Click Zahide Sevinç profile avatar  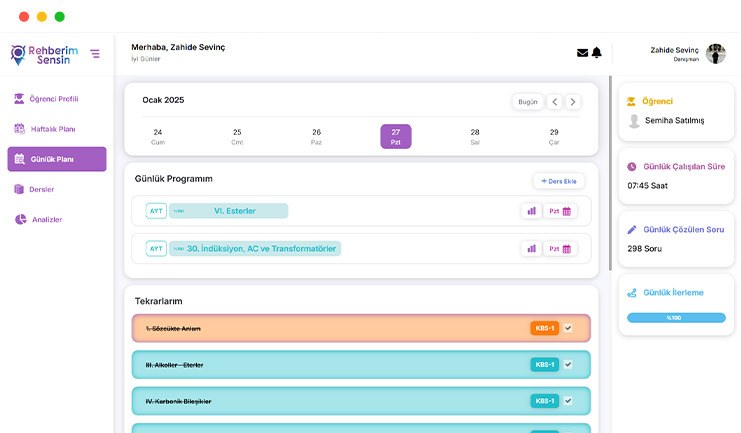click(x=715, y=54)
